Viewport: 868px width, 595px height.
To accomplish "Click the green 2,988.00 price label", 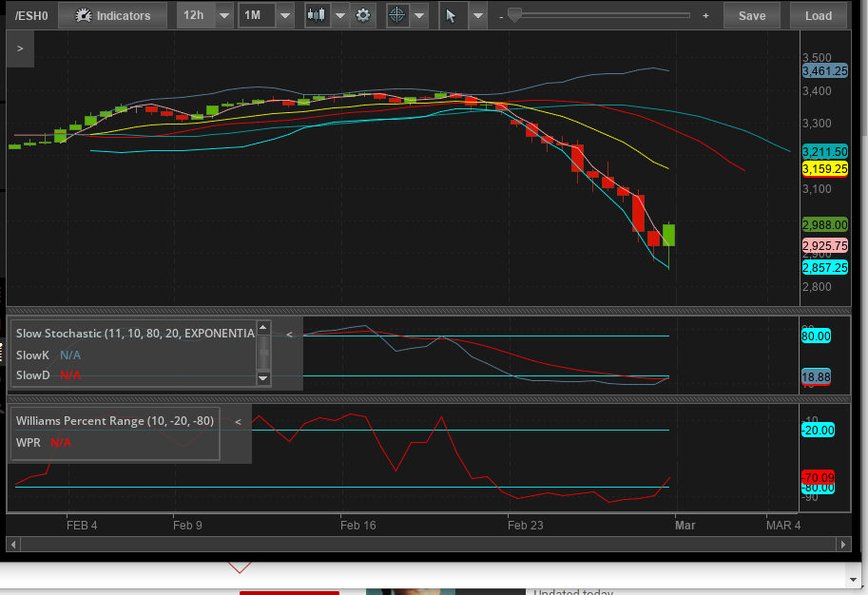I will 825,224.
